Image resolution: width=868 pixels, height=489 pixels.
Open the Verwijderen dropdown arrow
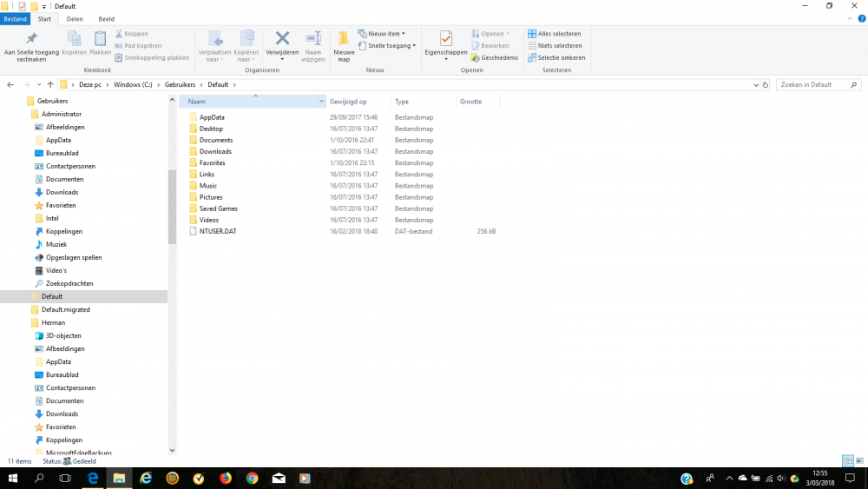point(282,59)
